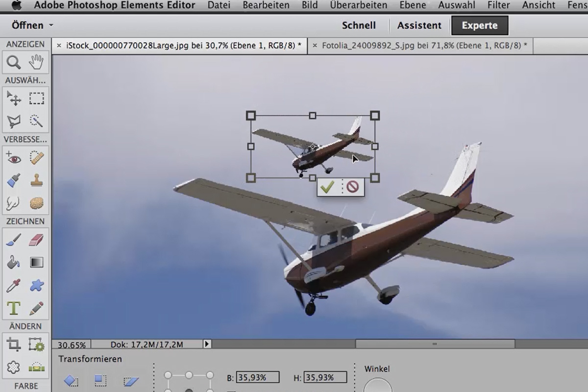Select the Brush tool under Zeichnen
The image size is (588, 392).
[x=14, y=240]
